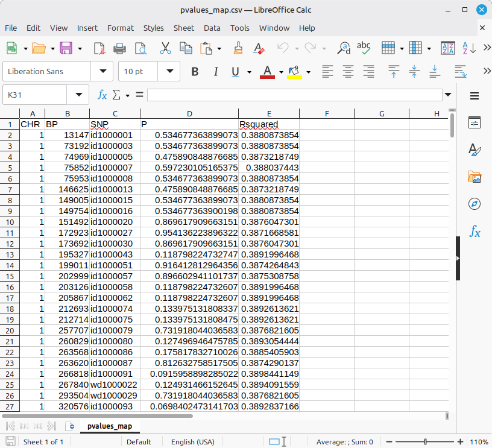
Task: Click the zoom slider in status bar
Action: 425,442
